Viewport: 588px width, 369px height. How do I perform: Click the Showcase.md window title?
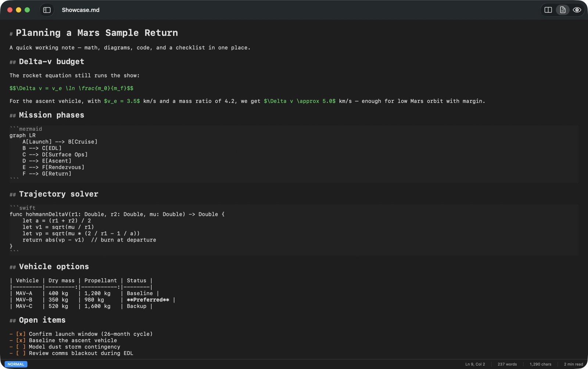(80, 10)
